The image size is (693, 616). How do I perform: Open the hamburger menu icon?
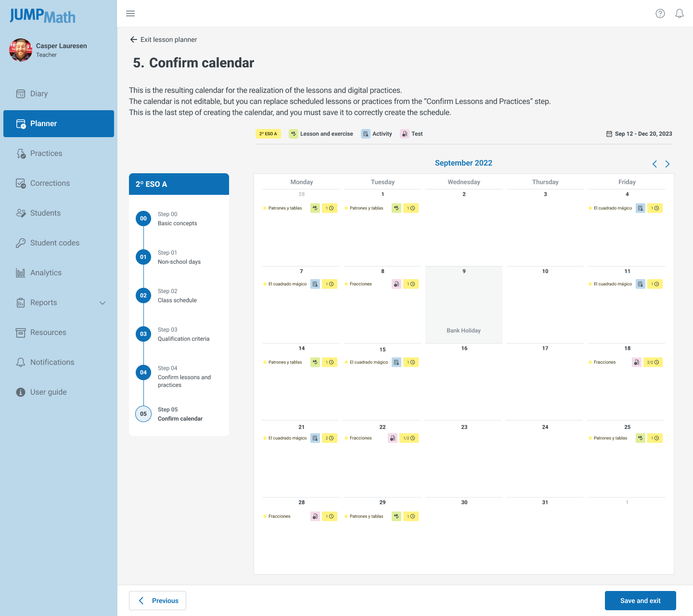(x=130, y=13)
